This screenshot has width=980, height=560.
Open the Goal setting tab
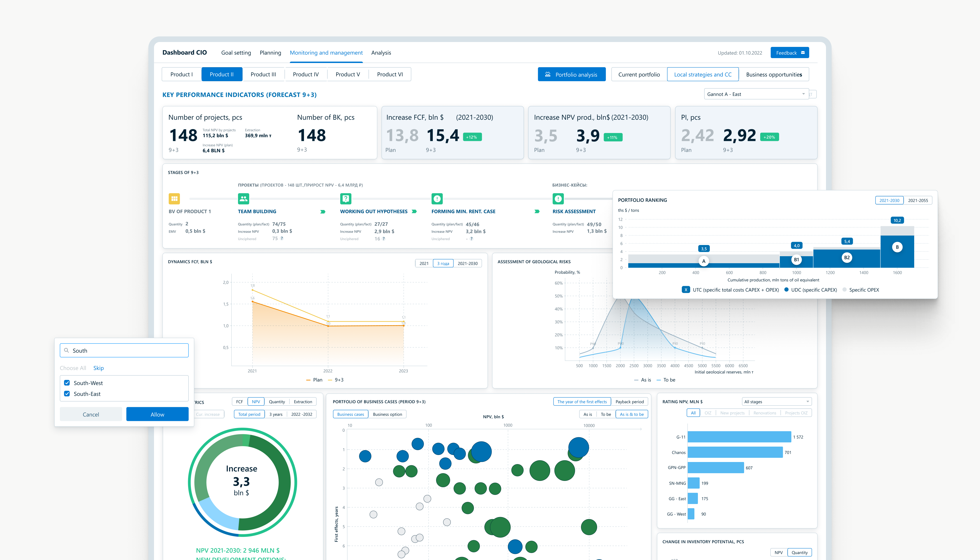point(236,53)
